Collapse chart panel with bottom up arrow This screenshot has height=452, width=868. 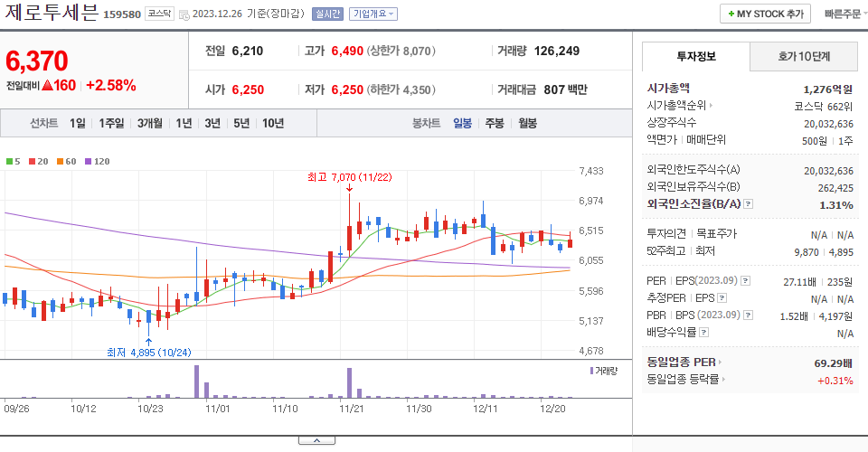316,440
